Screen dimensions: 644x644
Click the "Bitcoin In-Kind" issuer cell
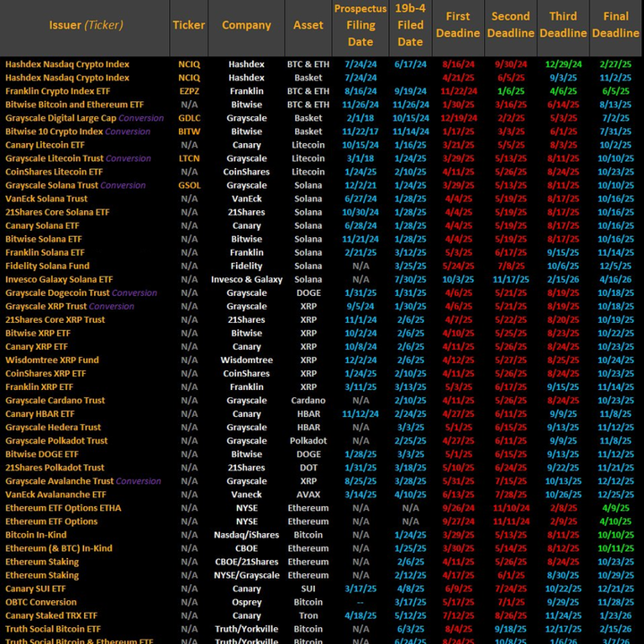pos(36,535)
